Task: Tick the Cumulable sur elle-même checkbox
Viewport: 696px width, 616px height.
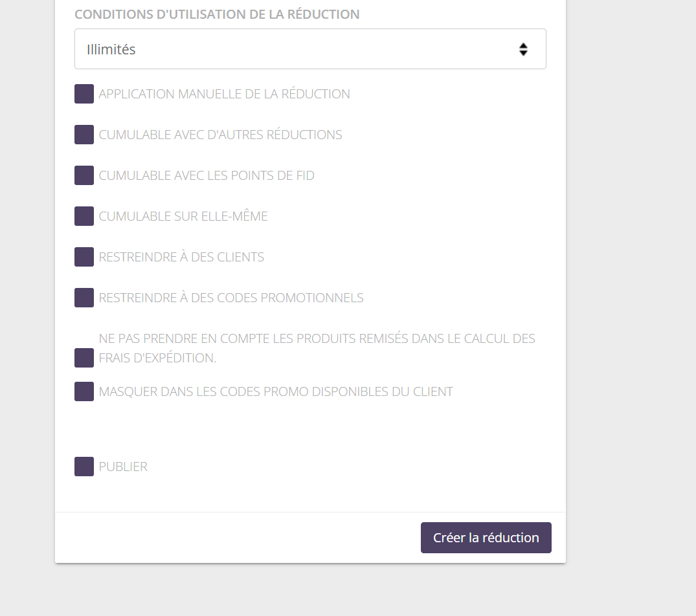Action: pos(84,216)
